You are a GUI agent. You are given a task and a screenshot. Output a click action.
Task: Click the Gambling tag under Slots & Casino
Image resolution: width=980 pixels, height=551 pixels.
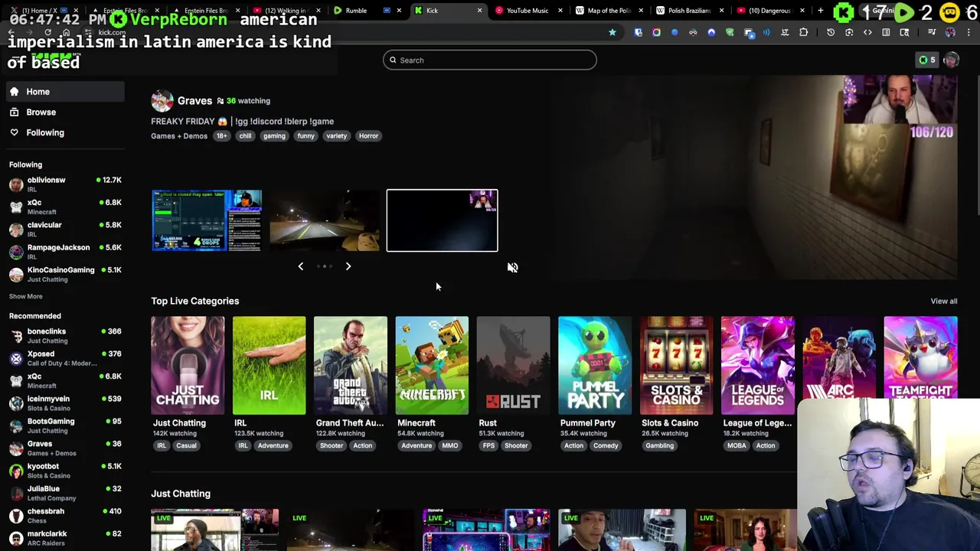(659, 446)
